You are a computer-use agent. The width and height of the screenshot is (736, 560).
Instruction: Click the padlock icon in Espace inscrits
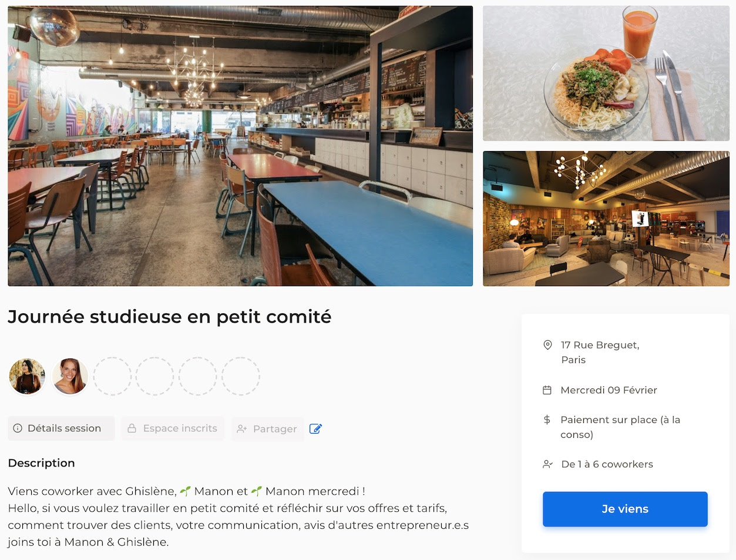pos(132,428)
